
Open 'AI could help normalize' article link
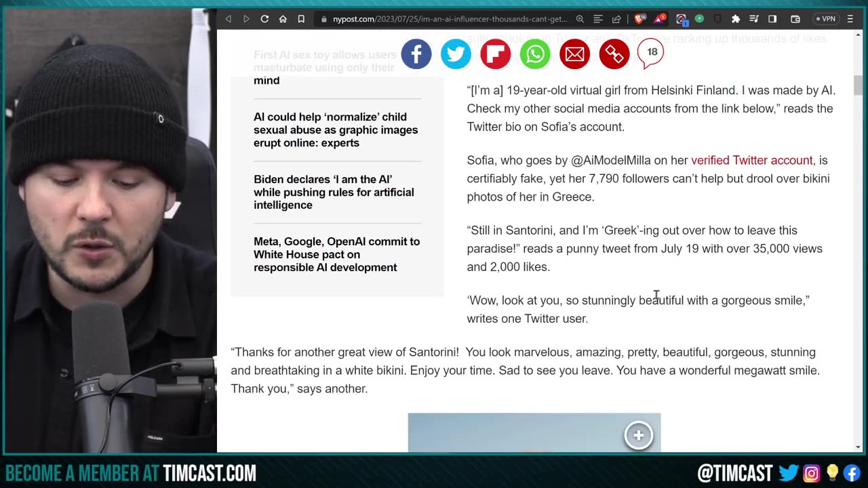tap(336, 130)
